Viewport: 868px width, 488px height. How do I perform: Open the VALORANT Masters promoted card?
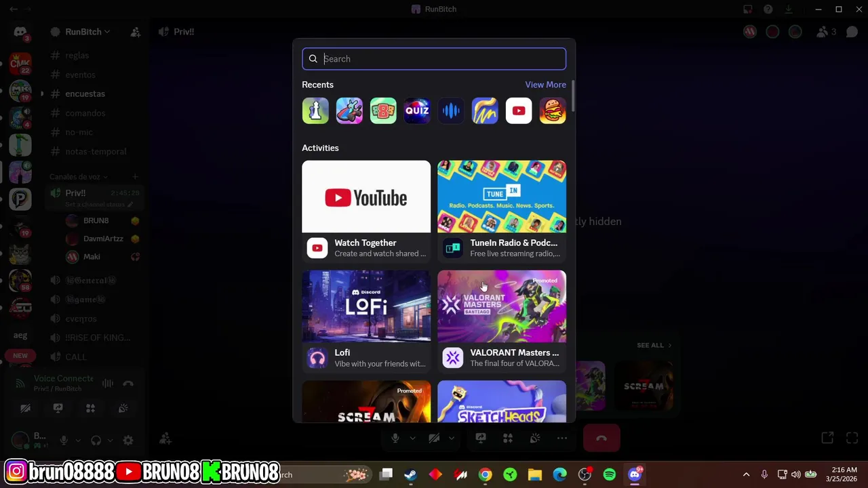[x=502, y=321]
